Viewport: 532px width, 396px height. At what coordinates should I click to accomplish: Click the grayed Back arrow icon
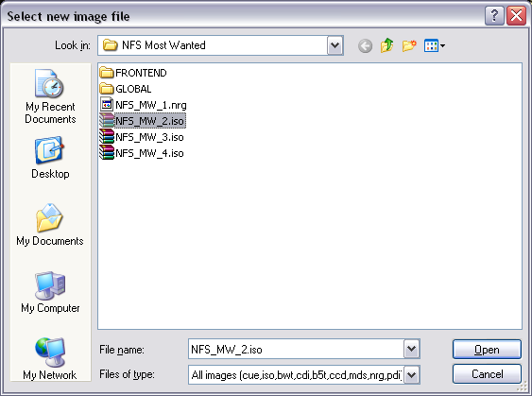[365, 45]
